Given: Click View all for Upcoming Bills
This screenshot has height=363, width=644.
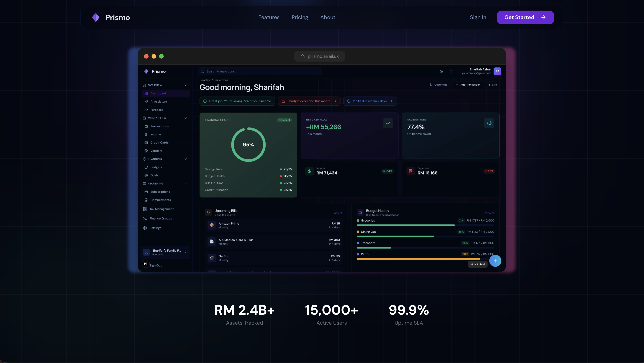Looking at the screenshot, I should click(x=338, y=213).
